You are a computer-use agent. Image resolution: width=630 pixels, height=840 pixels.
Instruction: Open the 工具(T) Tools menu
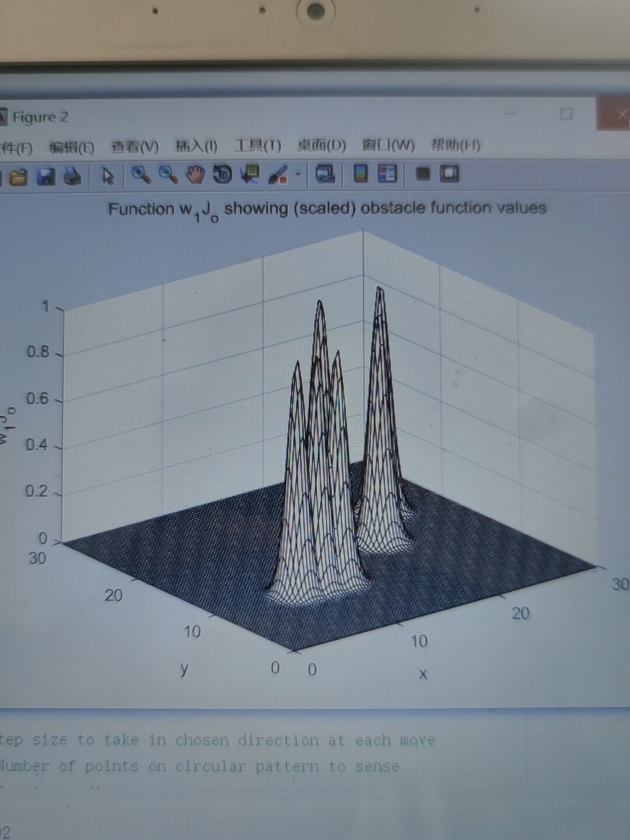(257, 145)
